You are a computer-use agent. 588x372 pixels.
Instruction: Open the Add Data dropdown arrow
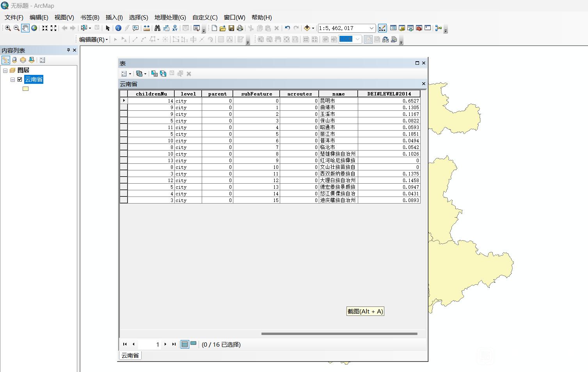tap(313, 28)
